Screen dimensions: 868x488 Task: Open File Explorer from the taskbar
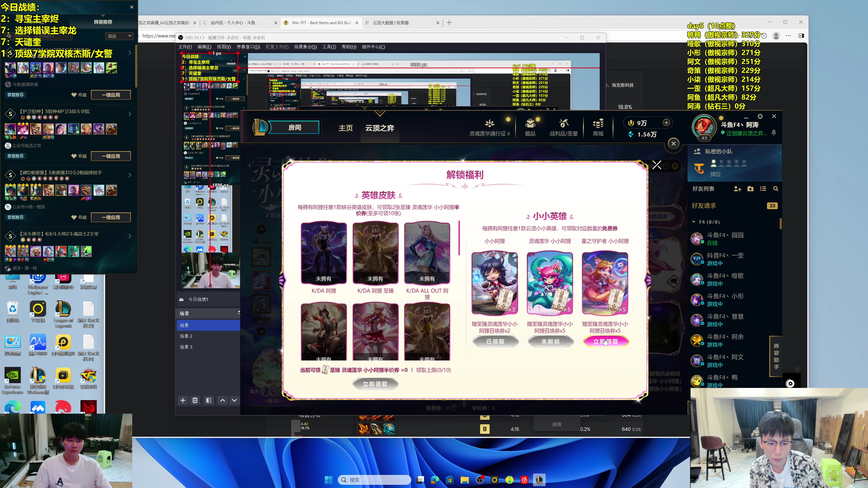point(465,480)
